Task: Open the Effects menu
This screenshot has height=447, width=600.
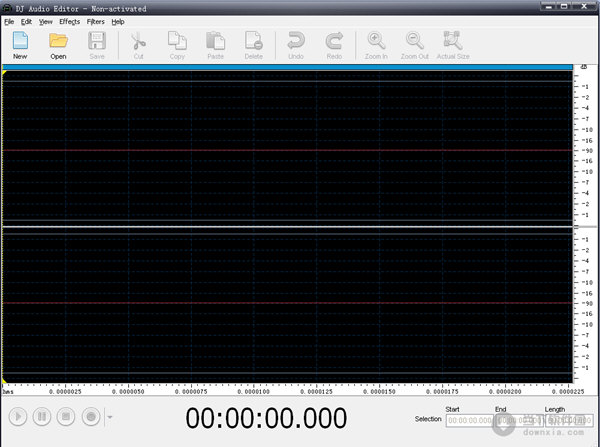Action: click(69, 21)
